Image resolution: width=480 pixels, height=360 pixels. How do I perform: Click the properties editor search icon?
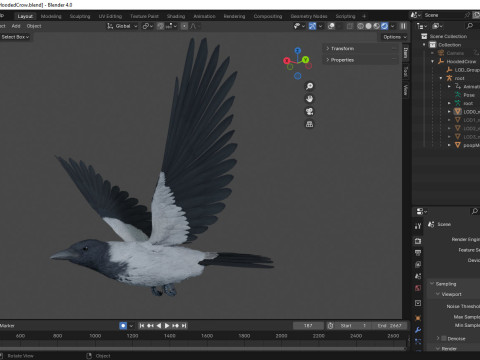[475, 211]
